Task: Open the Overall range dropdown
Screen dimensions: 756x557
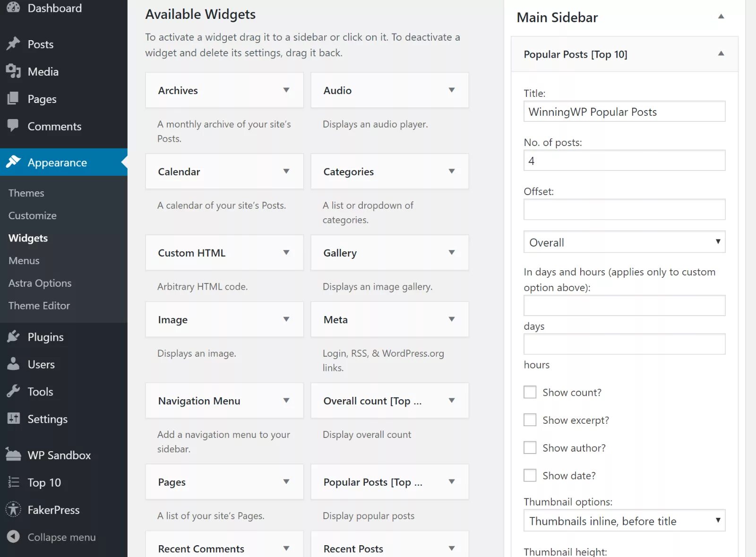Action: (624, 242)
